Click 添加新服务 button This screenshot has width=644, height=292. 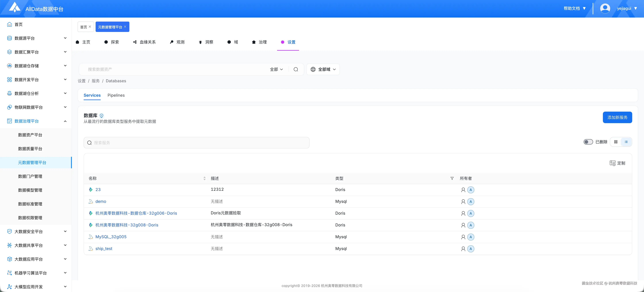tap(617, 117)
